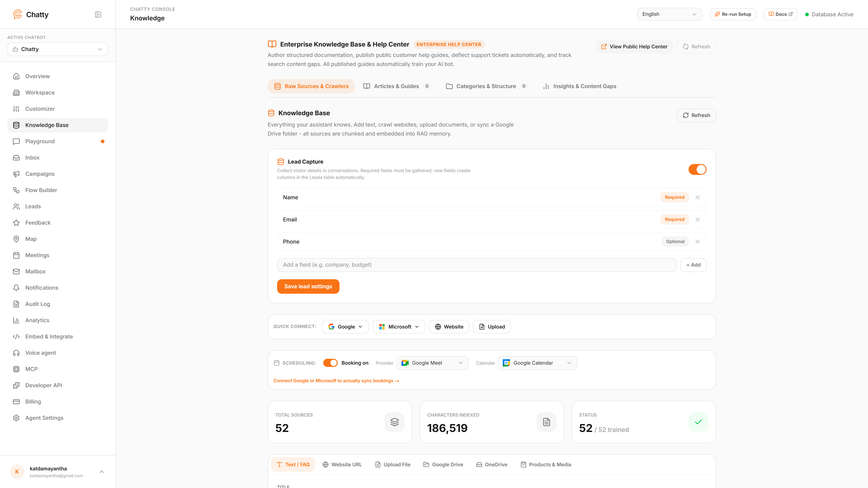Click the Status green checkmark icon
This screenshot has width=868, height=488.
click(698, 422)
